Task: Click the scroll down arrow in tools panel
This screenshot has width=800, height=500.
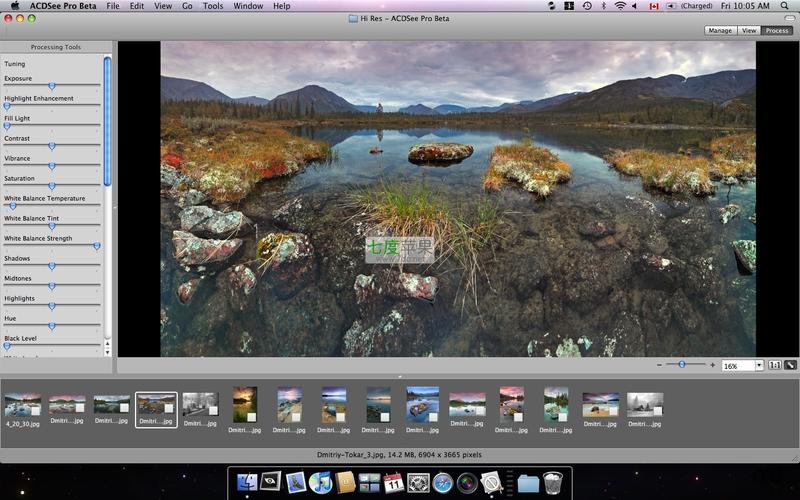Action: [x=107, y=353]
